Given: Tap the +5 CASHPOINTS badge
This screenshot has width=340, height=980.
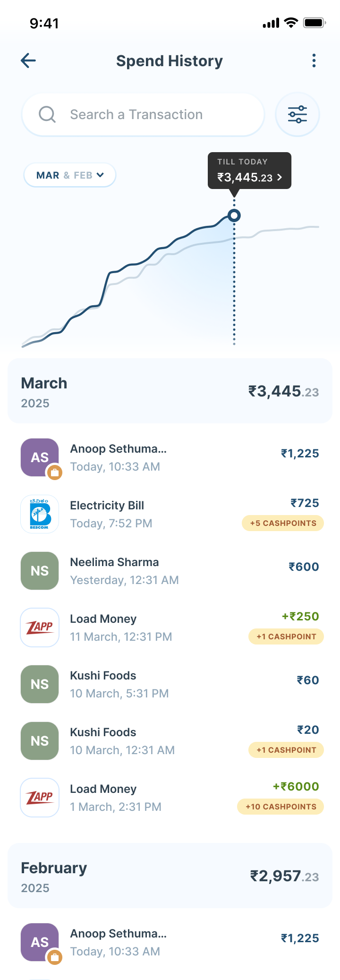Looking at the screenshot, I should click(x=283, y=523).
